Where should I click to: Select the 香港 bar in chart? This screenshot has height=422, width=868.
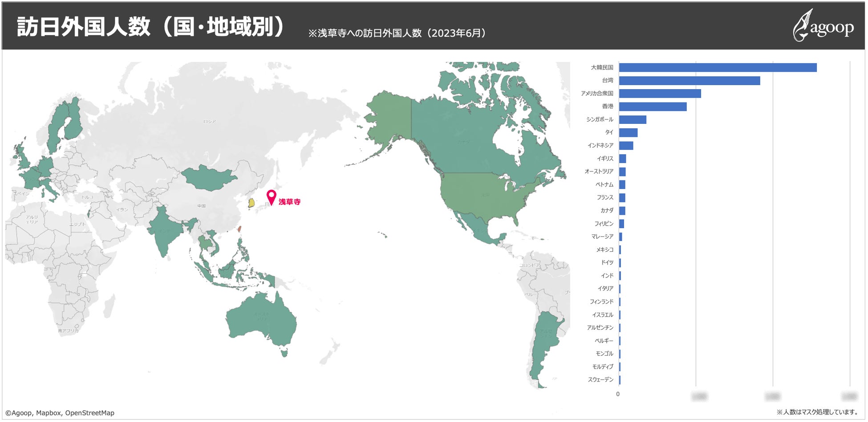pyautogui.click(x=653, y=107)
